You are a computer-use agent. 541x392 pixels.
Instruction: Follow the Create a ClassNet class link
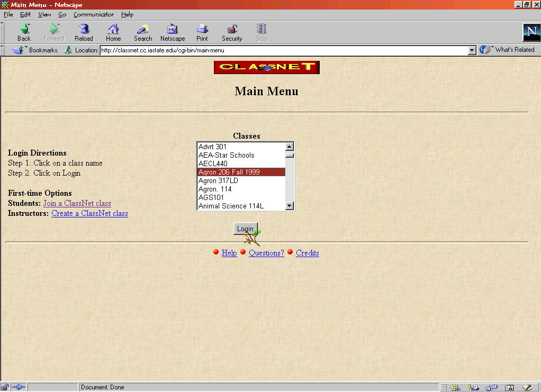[89, 213]
